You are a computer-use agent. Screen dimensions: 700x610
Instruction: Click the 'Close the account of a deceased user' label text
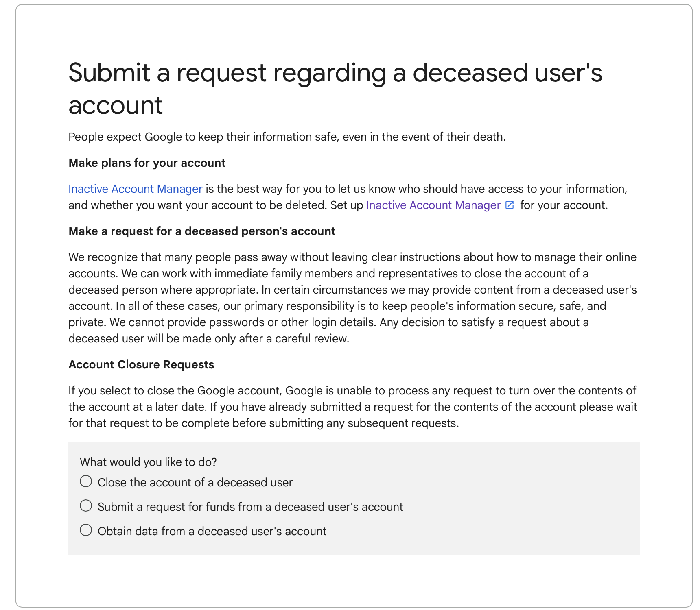tap(195, 482)
